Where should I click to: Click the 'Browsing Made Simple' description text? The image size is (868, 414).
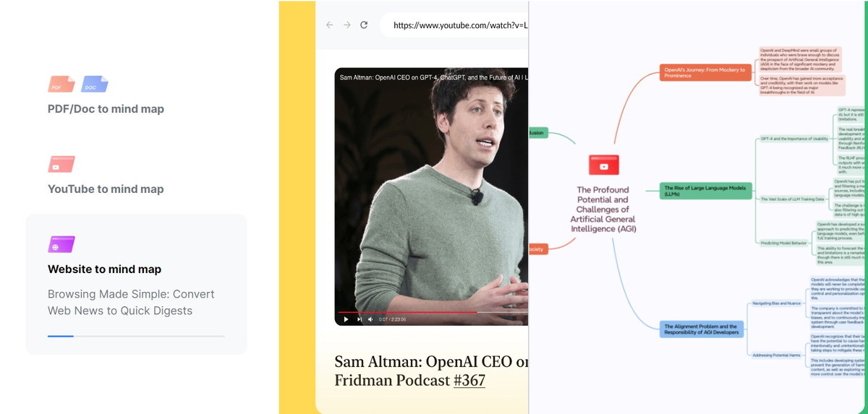(x=131, y=302)
